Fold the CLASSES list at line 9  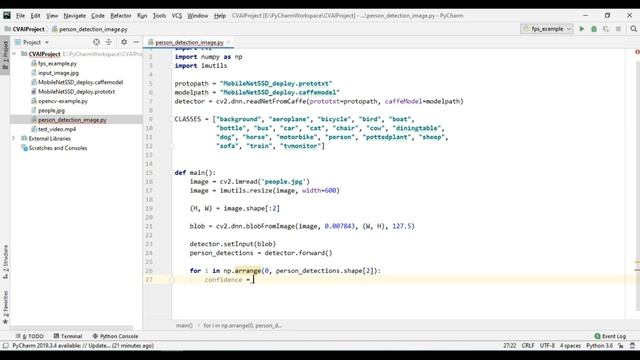(172, 119)
